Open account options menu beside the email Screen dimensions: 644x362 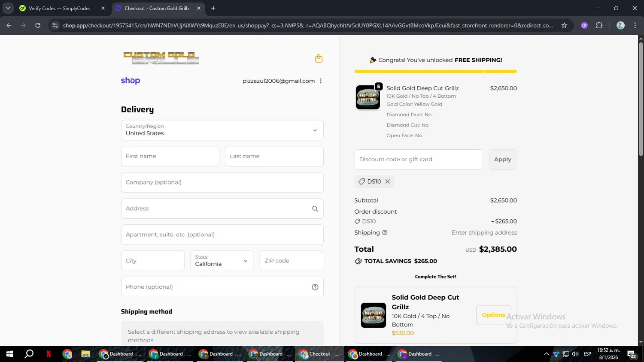click(321, 81)
